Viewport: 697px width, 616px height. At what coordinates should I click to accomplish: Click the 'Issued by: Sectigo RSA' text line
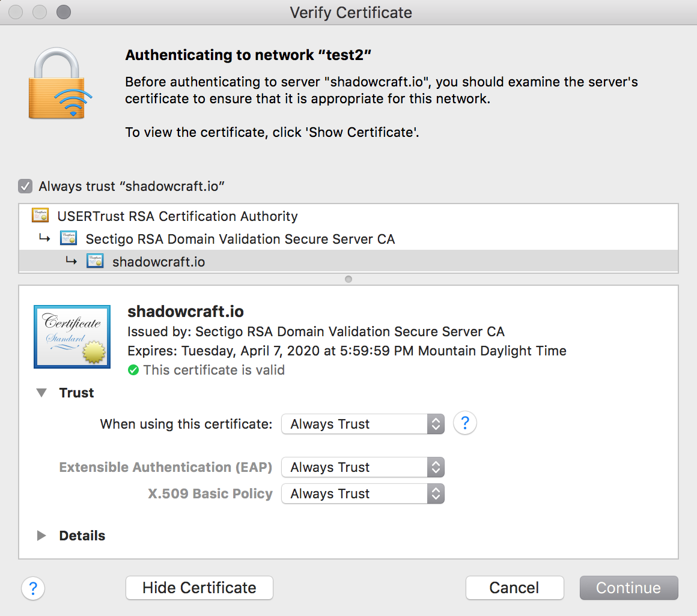pyautogui.click(x=315, y=332)
